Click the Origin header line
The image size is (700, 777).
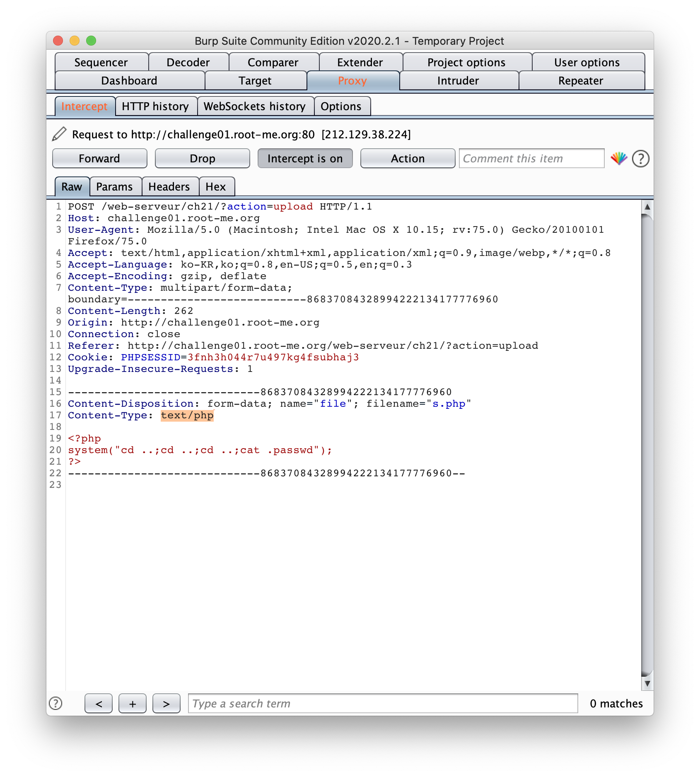click(x=194, y=322)
